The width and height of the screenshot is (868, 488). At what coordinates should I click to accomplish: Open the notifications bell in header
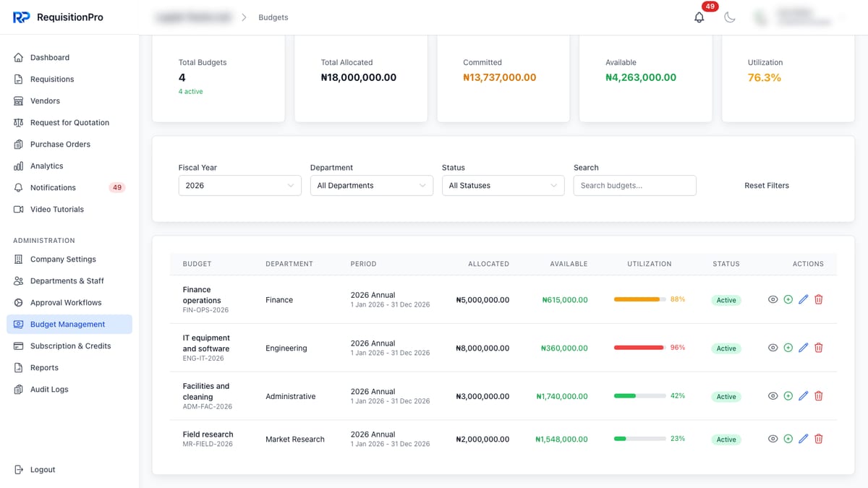pos(699,17)
